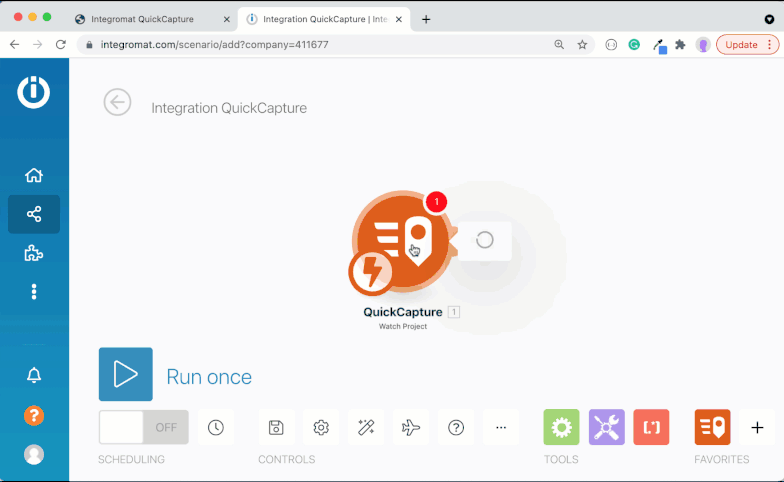Viewport: 784px width, 482px height.
Task: Open the QuickCapture Watch Project module
Action: [402, 240]
